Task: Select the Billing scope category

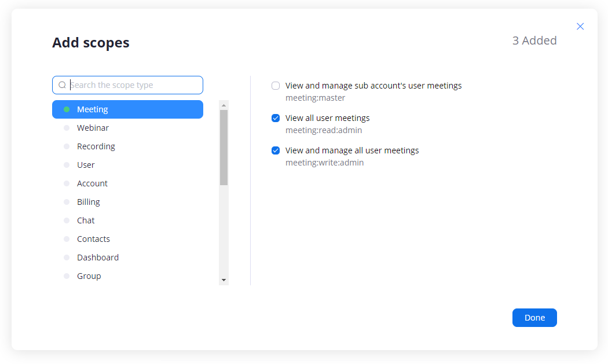Action: 127,202
